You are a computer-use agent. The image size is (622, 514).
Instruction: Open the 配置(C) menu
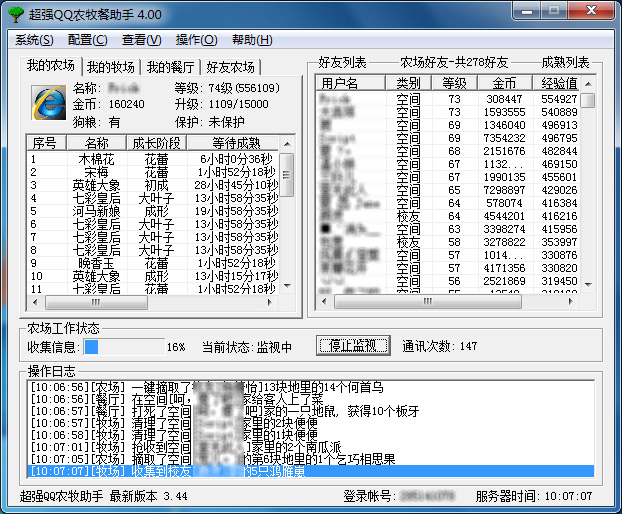pos(87,40)
